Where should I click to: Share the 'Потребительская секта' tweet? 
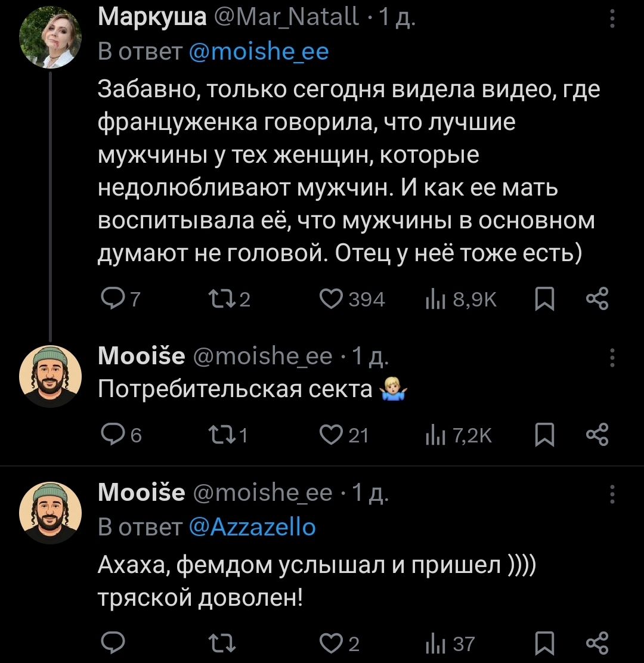point(597,436)
